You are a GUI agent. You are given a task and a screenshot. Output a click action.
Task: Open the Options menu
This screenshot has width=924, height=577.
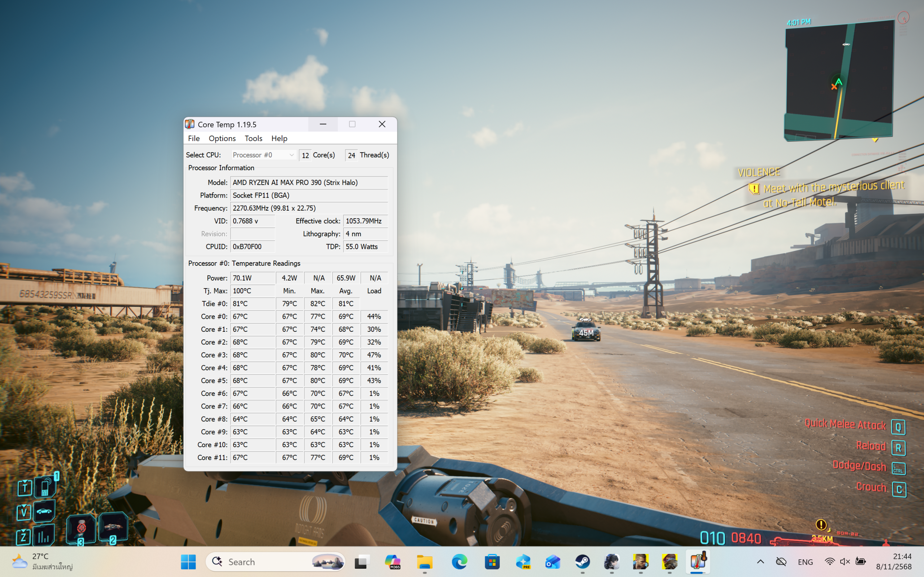click(222, 138)
